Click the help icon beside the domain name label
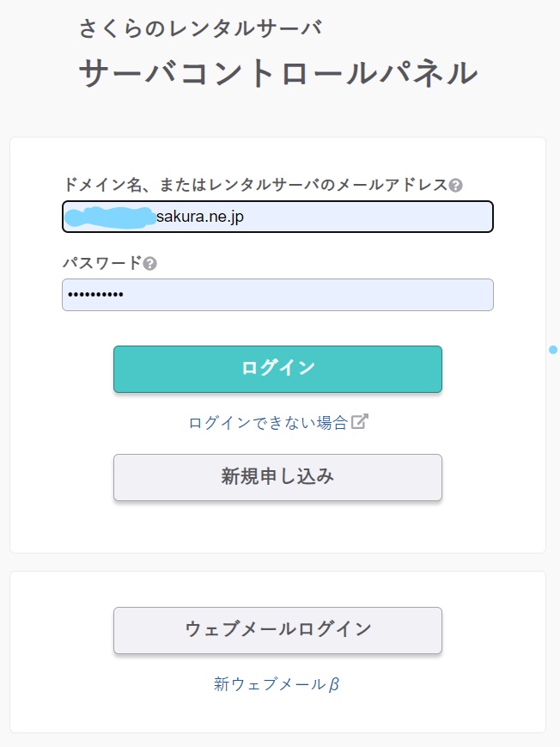This screenshot has height=747, width=560. point(456,185)
